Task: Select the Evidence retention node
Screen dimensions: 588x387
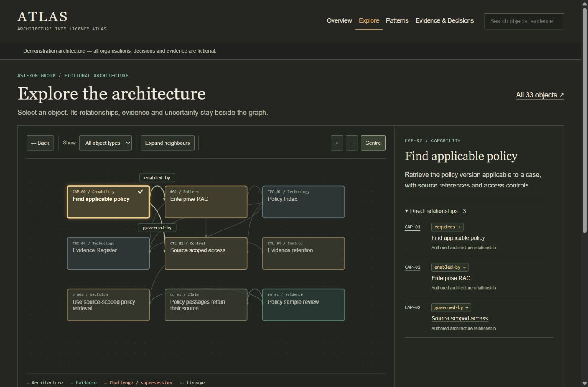Action: point(303,253)
